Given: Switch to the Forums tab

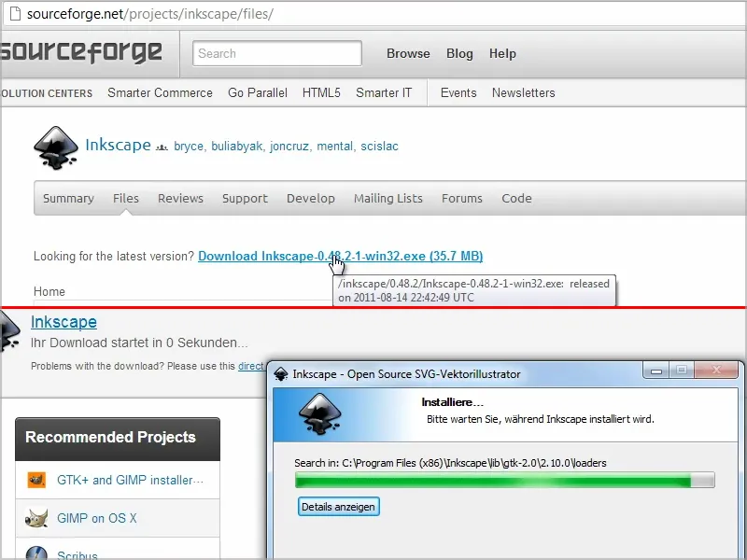Looking at the screenshot, I should tap(462, 198).
